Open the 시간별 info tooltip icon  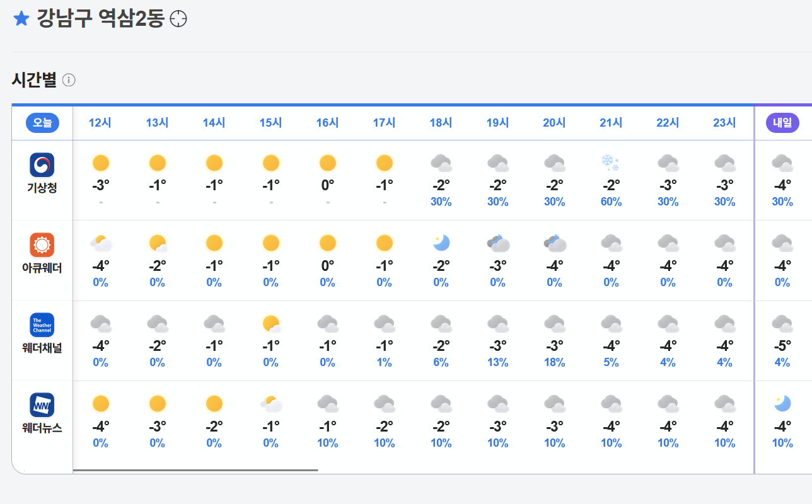(69, 80)
